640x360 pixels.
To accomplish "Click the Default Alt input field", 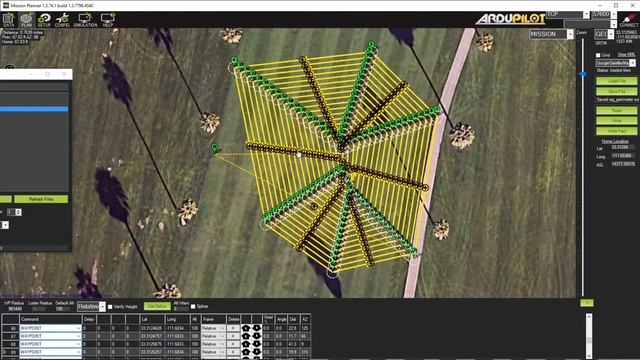I will point(64,309).
